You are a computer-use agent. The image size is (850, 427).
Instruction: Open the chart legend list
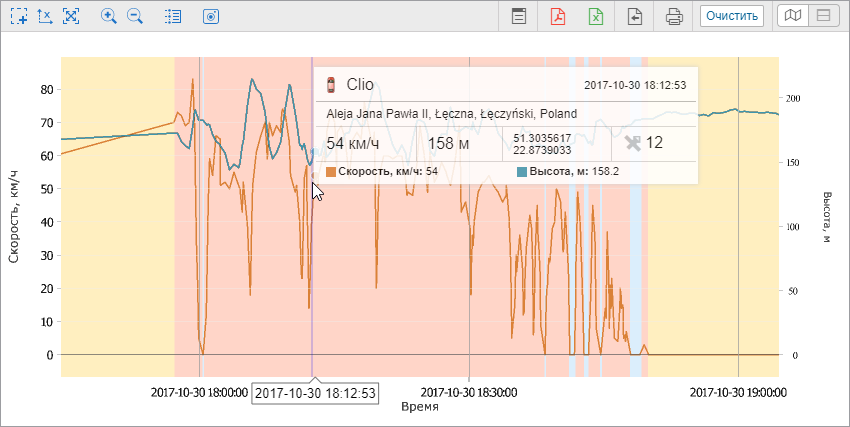173,16
